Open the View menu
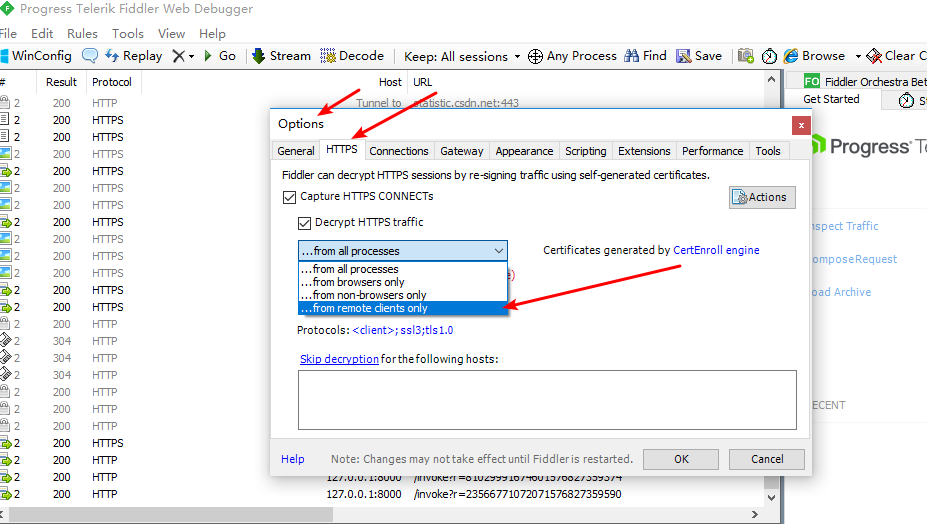This screenshot has height=524, width=927. point(171,34)
